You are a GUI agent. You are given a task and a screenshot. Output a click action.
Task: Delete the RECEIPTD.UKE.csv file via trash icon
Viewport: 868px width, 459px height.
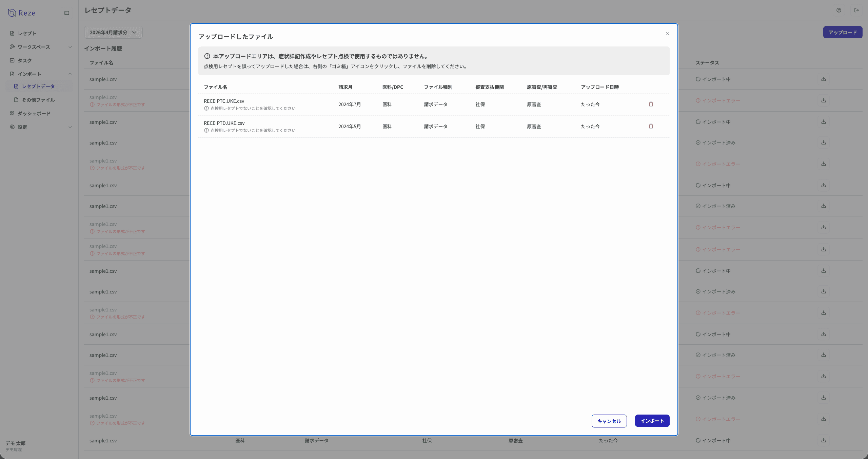(651, 126)
